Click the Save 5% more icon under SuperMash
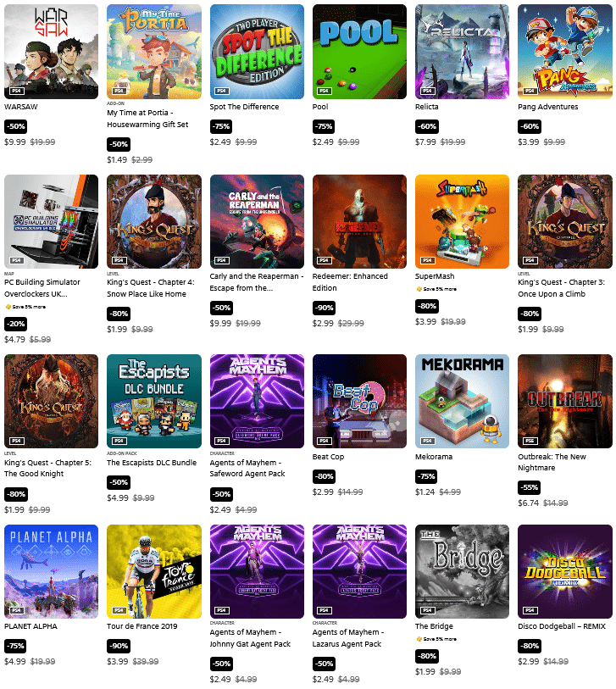Screen dimensions: 616x689 pos(419,289)
